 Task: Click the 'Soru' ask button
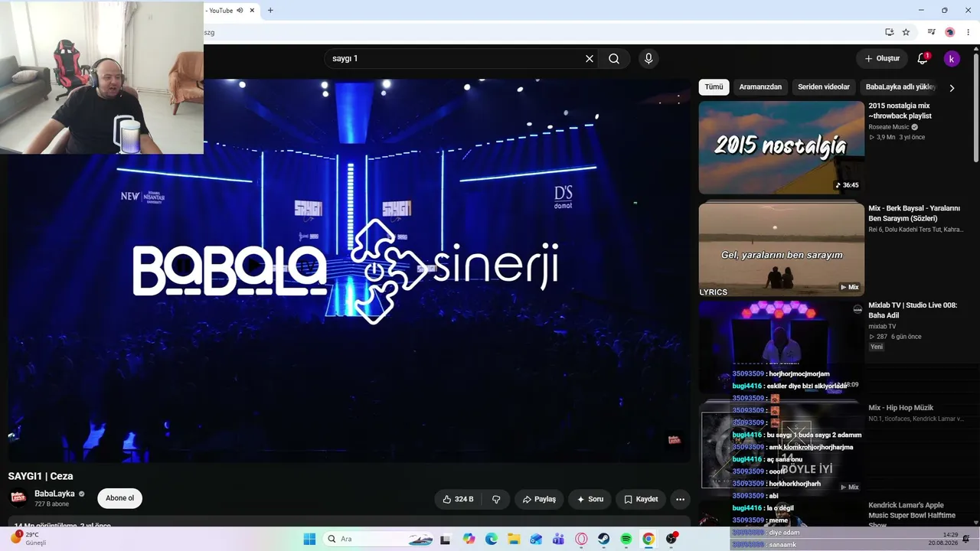coord(590,499)
